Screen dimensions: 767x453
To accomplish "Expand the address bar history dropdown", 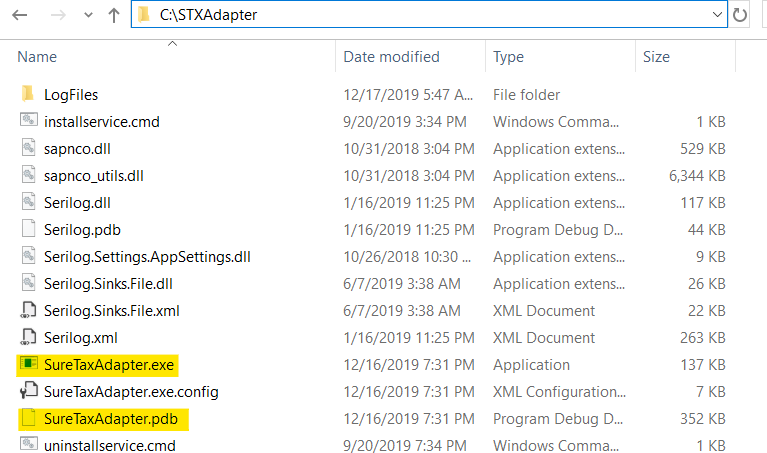I will click(x=717, y=15).
